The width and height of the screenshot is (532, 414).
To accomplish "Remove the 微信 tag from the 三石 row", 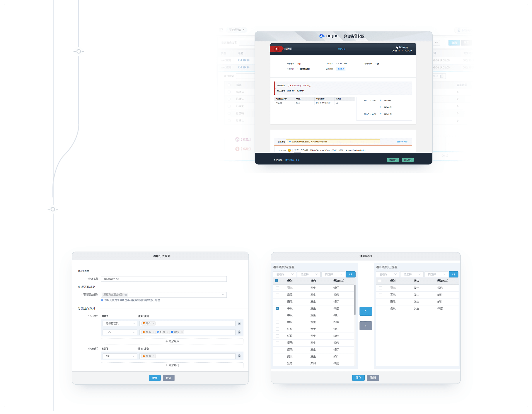I will click(182, 332).
